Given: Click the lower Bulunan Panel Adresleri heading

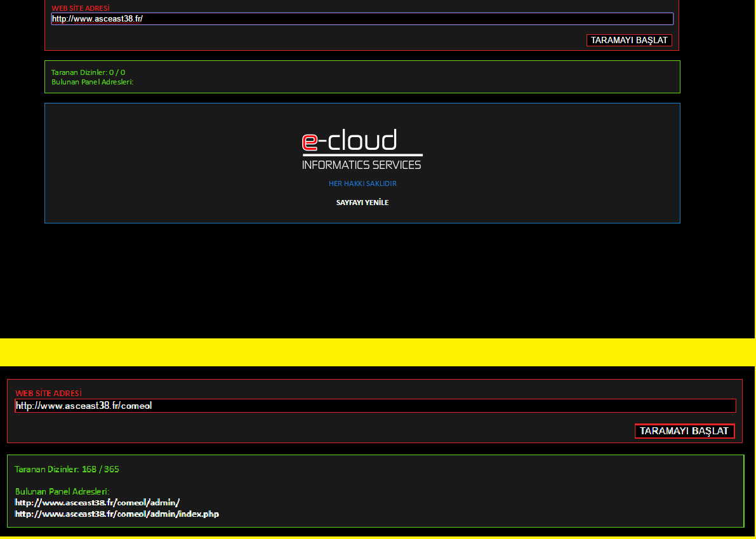Looking at the screenshot, I should click(x=62, y=492).
